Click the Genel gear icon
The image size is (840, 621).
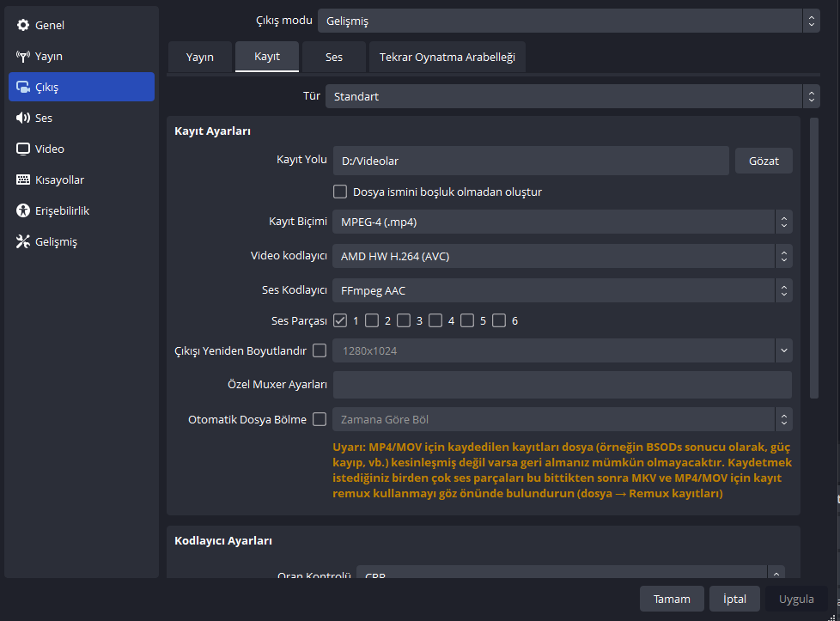click(23, 25)
